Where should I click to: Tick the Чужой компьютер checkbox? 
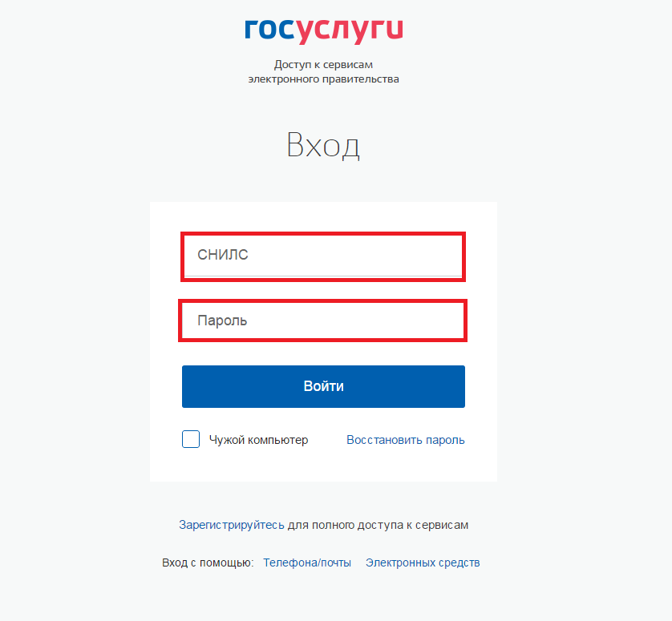point(191,439)
